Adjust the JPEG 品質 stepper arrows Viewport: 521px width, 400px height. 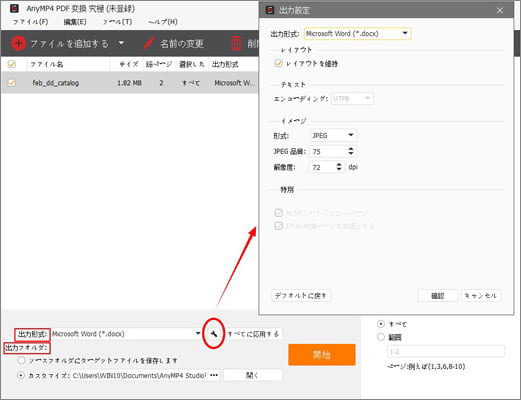coord(351,151)
